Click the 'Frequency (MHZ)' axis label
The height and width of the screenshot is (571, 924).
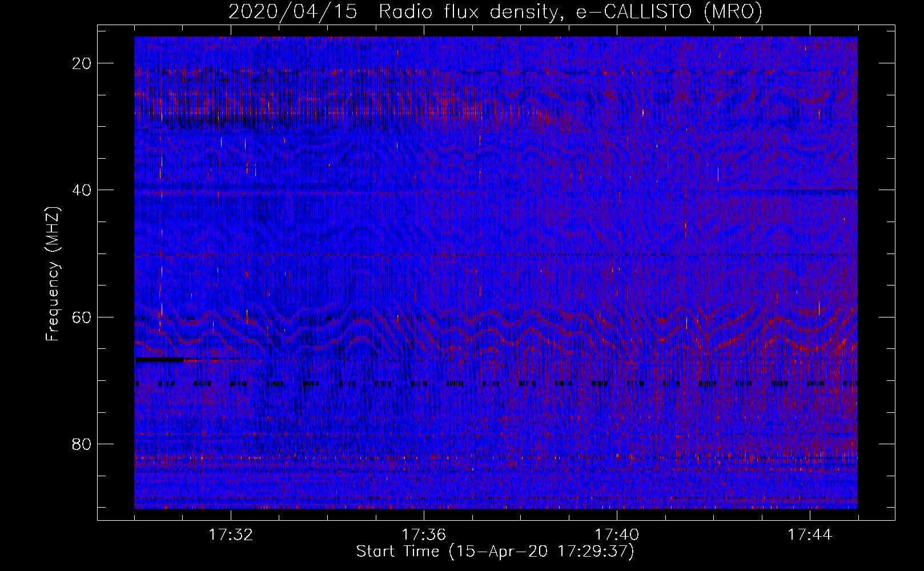tap(53, 274)
